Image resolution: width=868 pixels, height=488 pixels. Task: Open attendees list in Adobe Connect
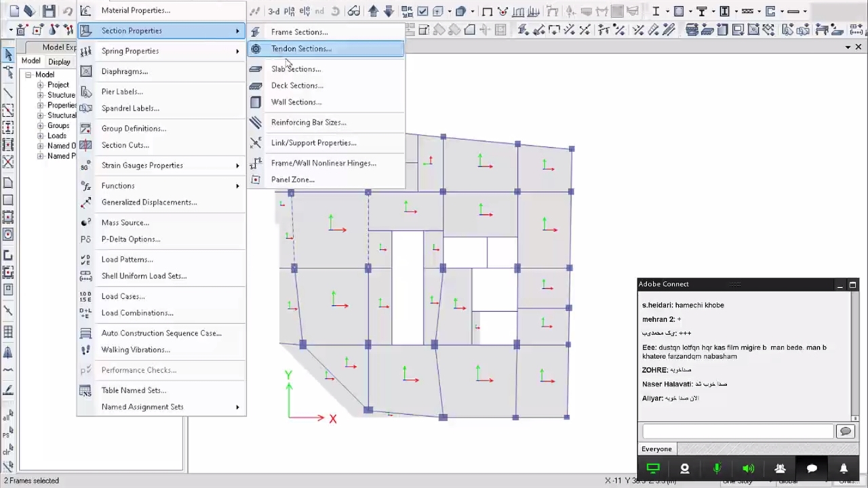click(780, 468)
